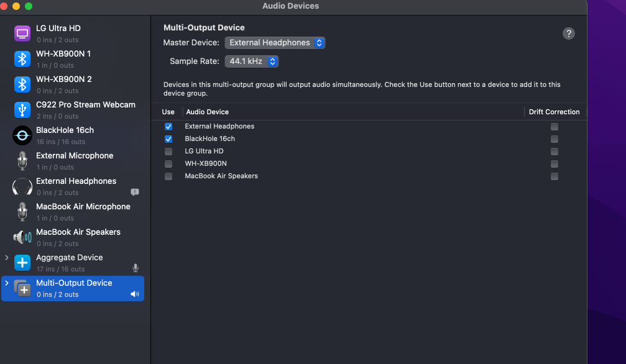This screenshot has height=364, width=626.
Task: Open help with the question mark button
Action: (569, 34)
